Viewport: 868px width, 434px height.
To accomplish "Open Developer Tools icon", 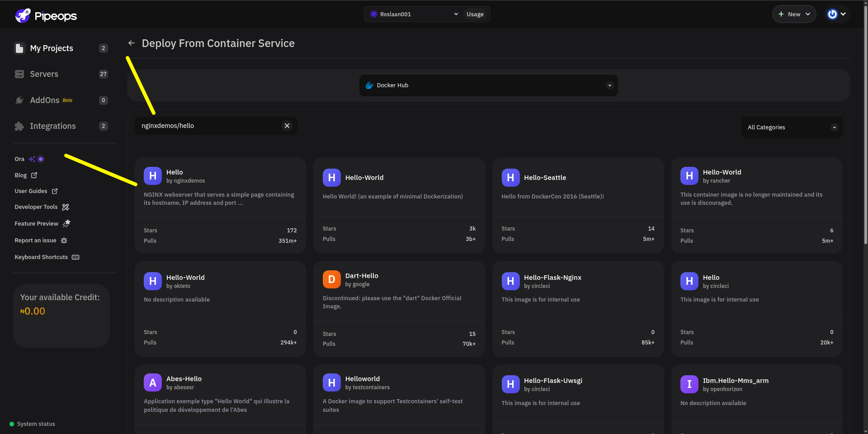I will click(66, 207).
